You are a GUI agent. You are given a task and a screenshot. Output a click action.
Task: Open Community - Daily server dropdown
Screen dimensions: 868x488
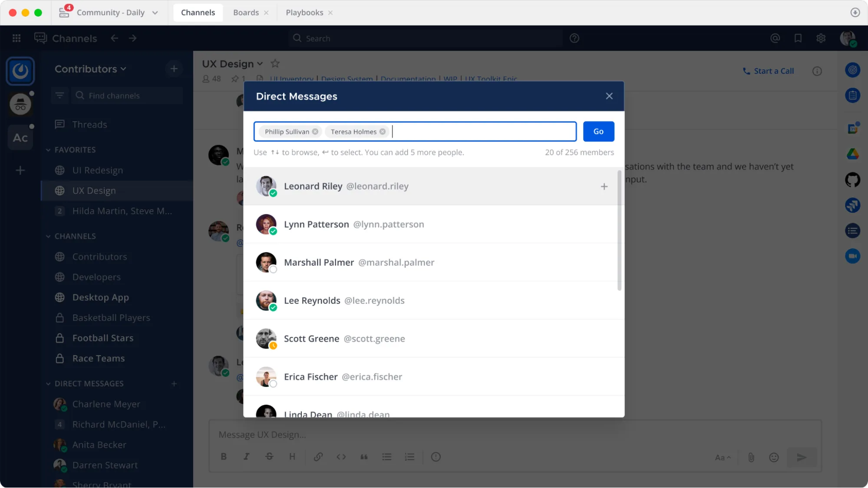pos(109,13)
